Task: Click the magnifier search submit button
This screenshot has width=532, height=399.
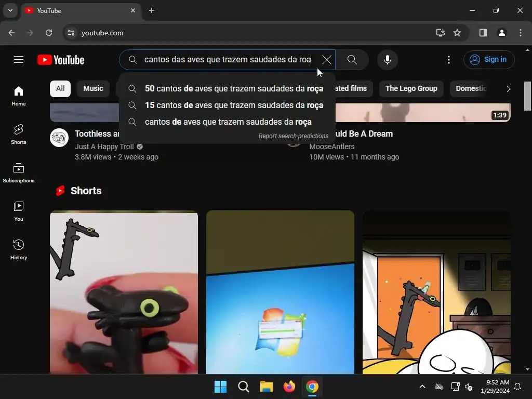Action: tap(352, 60)
